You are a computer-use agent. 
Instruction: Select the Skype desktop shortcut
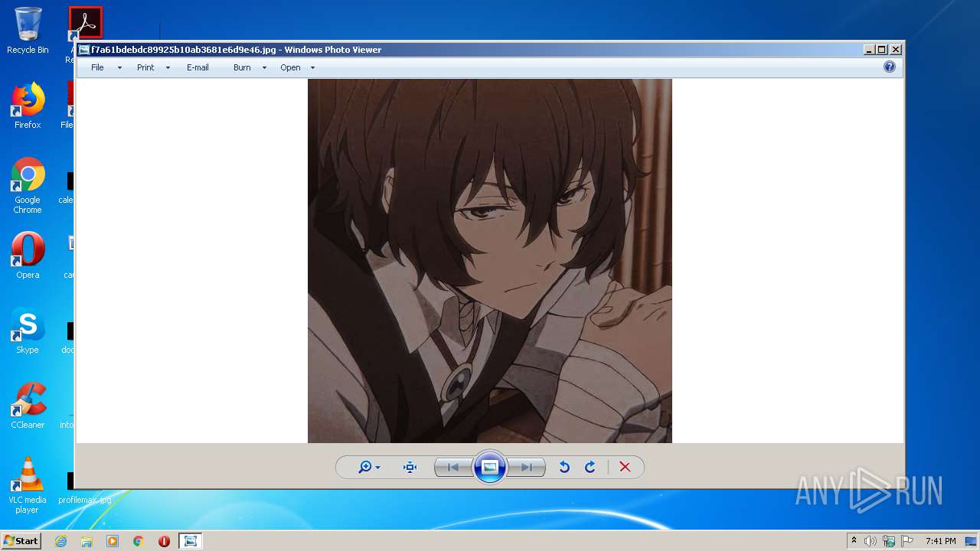click(x=28, y=331)
